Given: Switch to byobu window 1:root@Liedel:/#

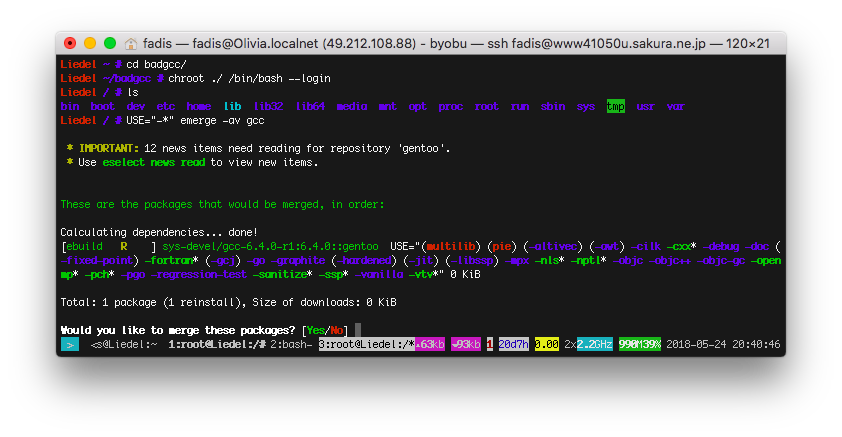Looking at the screenshot, I should point(217,344).
